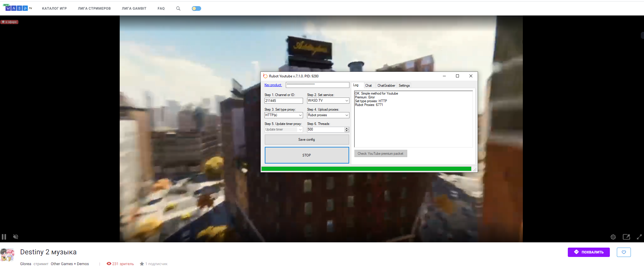Viewport: 644px width, 273px height.
Task: Unmute the stream volume icon
Action: pyautogui.click(x=16, y=237)
